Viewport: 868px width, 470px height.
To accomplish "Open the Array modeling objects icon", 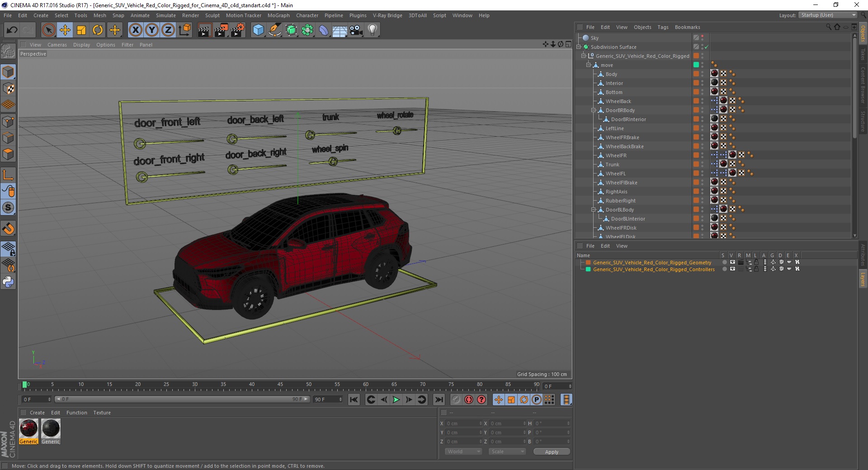I will click(308, 30).
